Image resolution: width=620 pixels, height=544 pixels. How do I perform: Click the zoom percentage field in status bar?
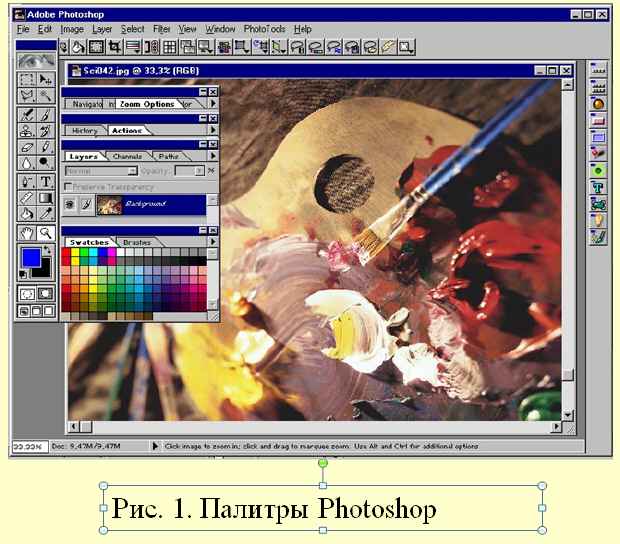point(30,447)
